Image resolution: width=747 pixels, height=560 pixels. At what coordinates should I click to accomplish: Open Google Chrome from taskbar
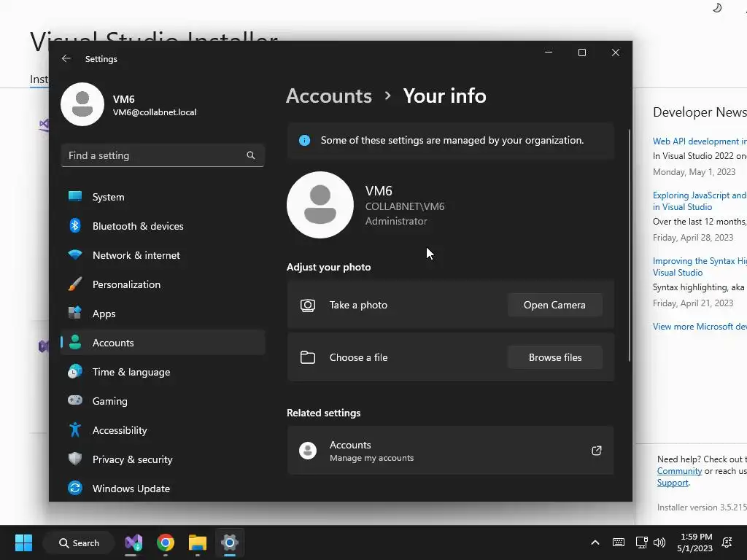(x=166, y=542)
